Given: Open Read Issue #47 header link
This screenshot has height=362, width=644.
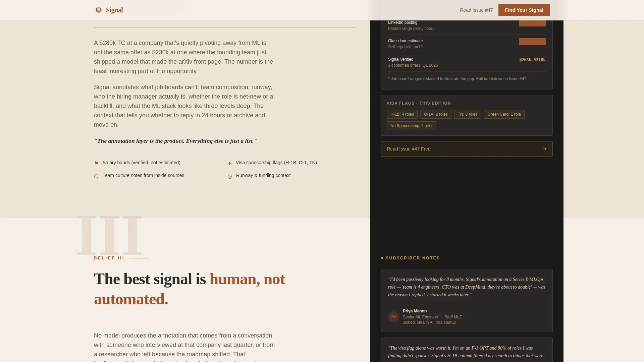Looking at the screenshot, I should [x=476, y=10].
